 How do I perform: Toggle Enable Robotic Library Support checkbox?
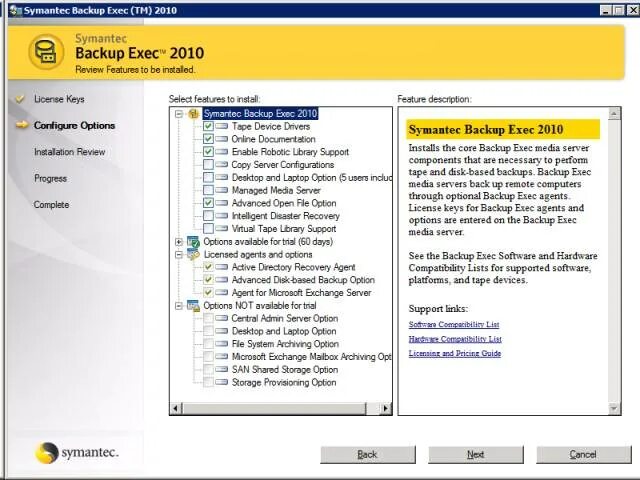point(208,152)
